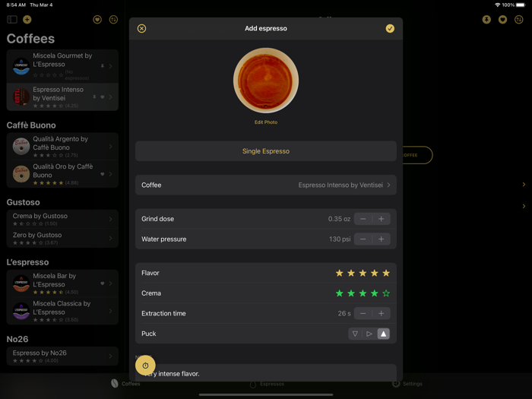Favorite coffee via top-right heart icon
Viewport: 532px width, 399px height.
[503, 20]
